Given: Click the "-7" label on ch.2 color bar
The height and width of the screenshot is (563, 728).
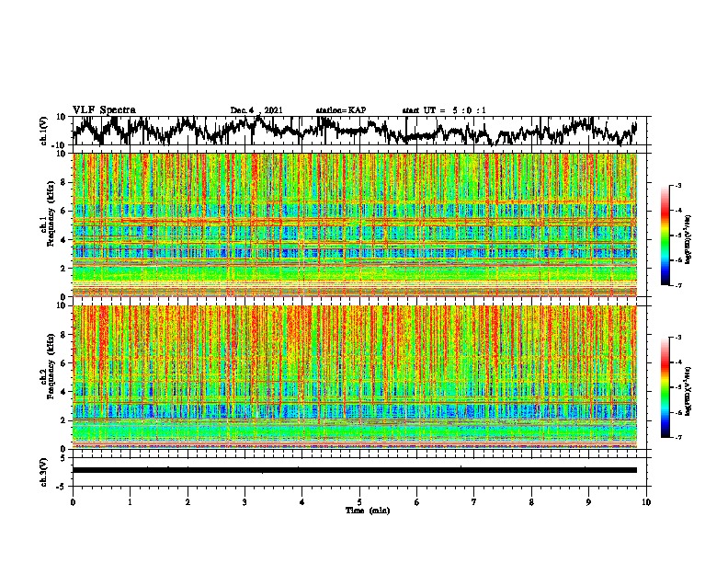Looking at the screenshot, I should [678, 437].
